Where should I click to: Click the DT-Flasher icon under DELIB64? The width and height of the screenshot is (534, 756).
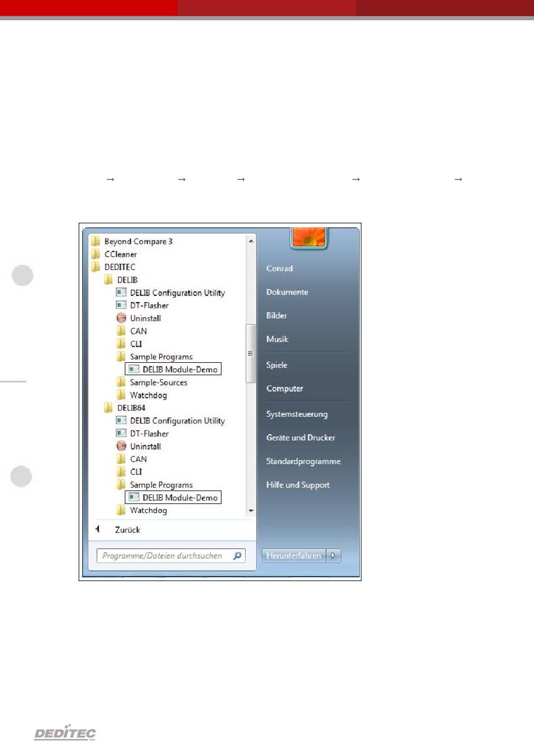(121, 433)
